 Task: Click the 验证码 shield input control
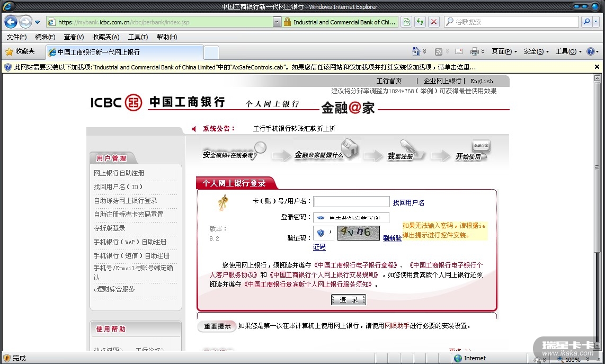tap(324, 233)
